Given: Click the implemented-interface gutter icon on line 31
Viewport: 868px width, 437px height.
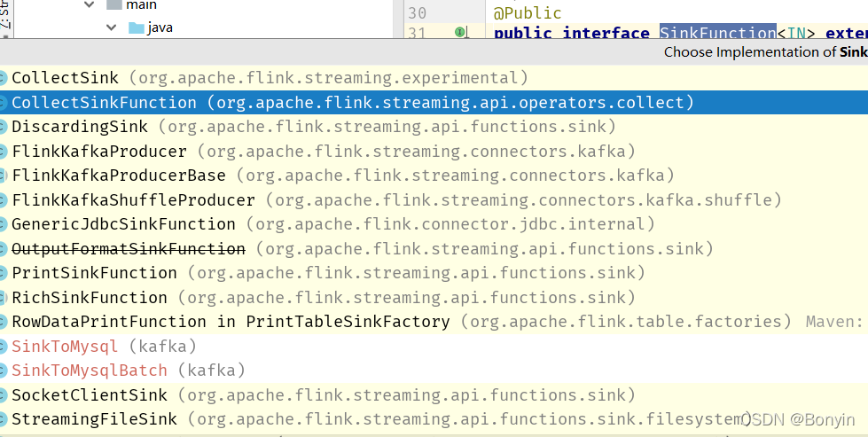Looking at the screenshot, I should pyautogui.click(x=460, y=33).
